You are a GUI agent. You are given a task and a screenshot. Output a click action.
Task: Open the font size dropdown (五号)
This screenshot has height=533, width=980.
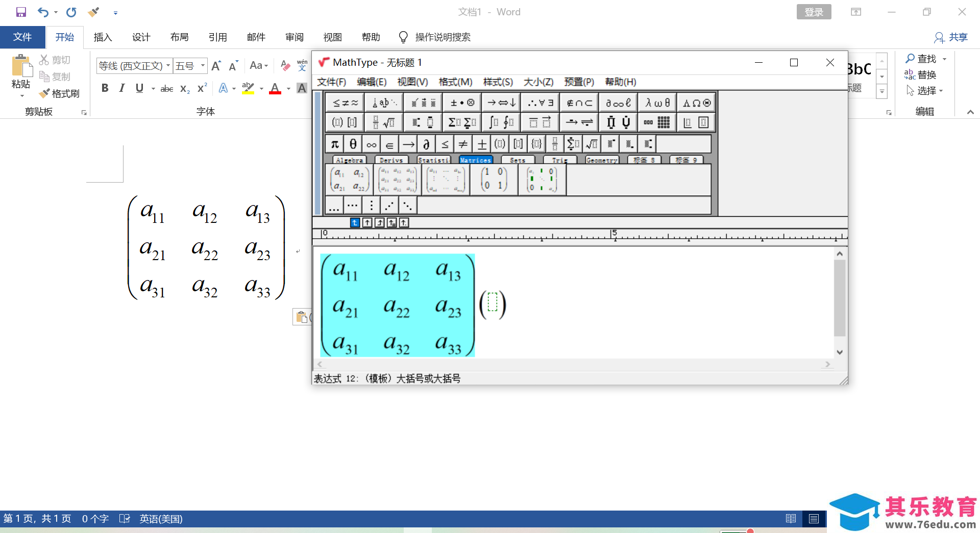point(203,66)
